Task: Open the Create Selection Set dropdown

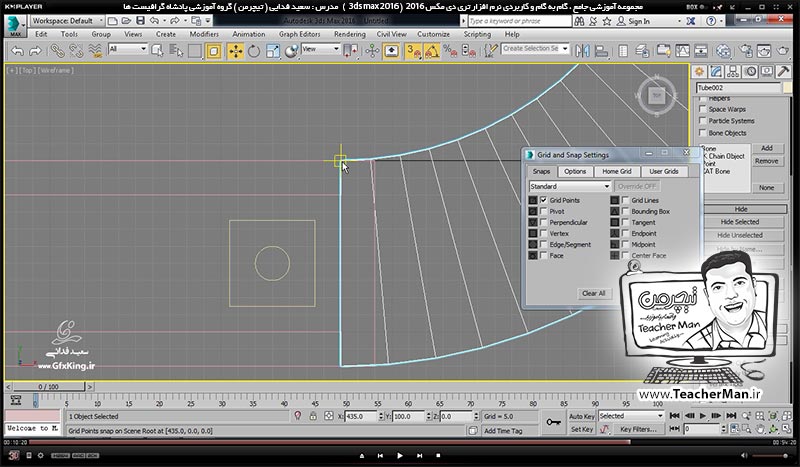Action: 535,48
